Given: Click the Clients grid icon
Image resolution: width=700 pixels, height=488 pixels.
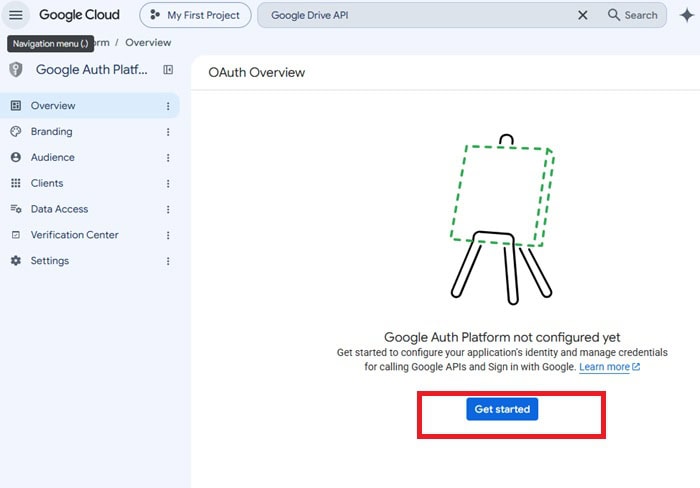Looking at the screenshot, I should coord(16,184).
